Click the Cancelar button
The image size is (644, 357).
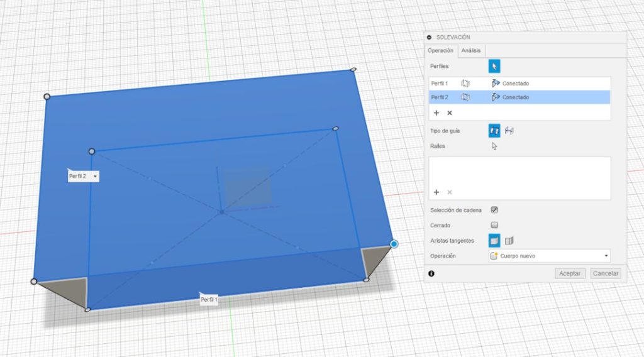click(x=606, y=273)
